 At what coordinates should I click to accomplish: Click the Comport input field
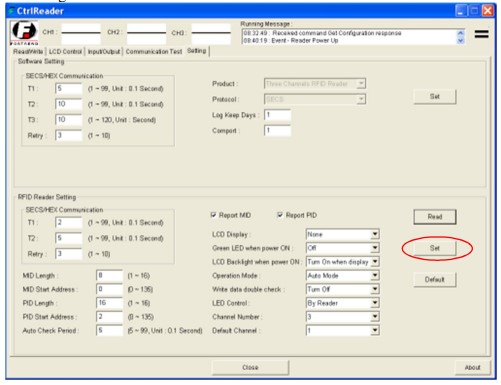[277, 130]
